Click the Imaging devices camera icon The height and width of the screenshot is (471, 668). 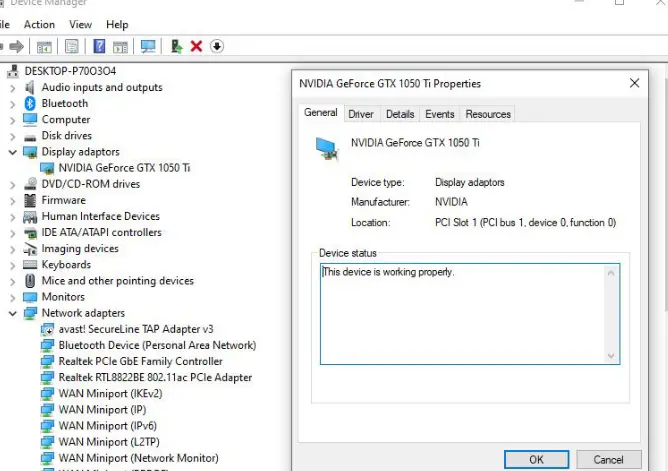30,249
